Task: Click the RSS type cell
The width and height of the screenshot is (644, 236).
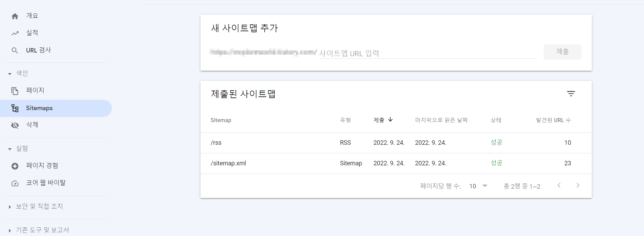Action: coord(345,143)
